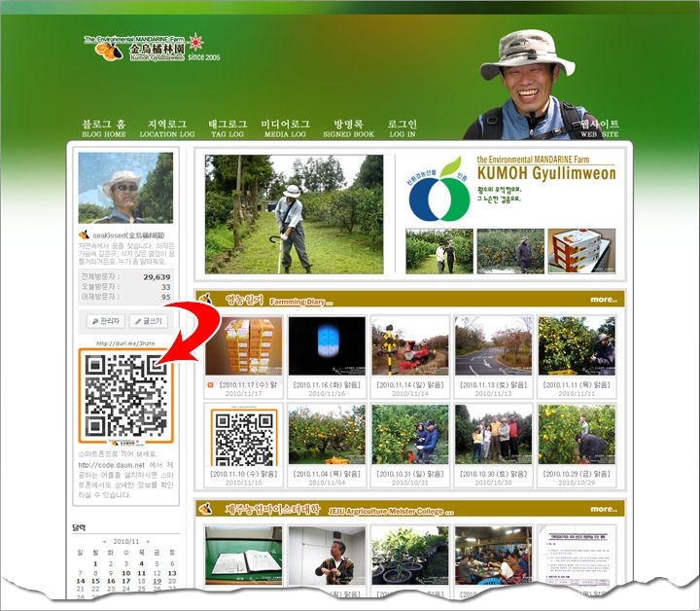Open the MEDIA LOG menu item
The height and width of the screenshot is (611, 700).
click(285, 128)
